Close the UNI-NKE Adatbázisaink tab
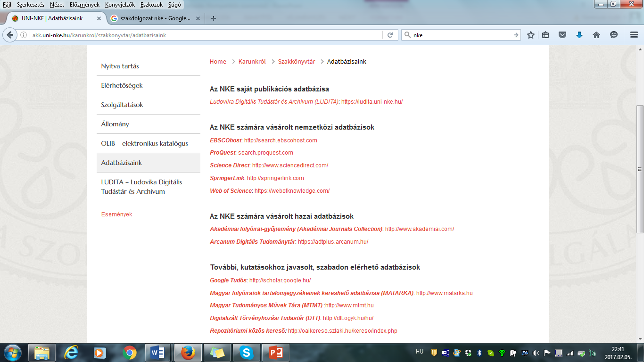 99,18
